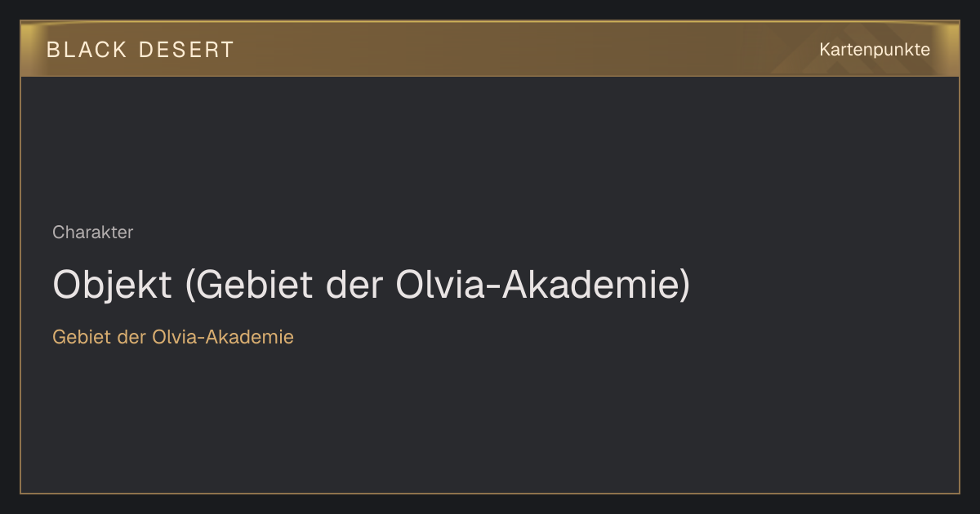This screenshot has height=514, width=980.
Task: Return home via the BLACK DESERT wordmark
Action: [140, 50]
